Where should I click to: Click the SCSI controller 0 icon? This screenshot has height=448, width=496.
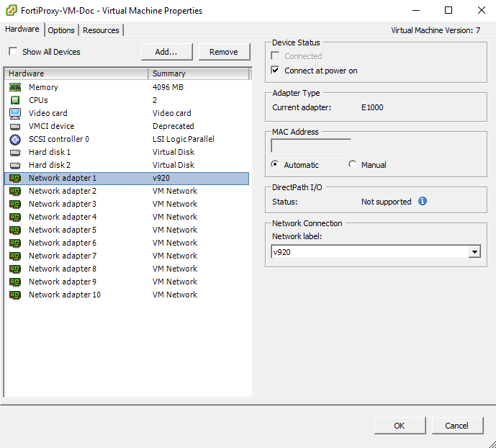(15, 139)
